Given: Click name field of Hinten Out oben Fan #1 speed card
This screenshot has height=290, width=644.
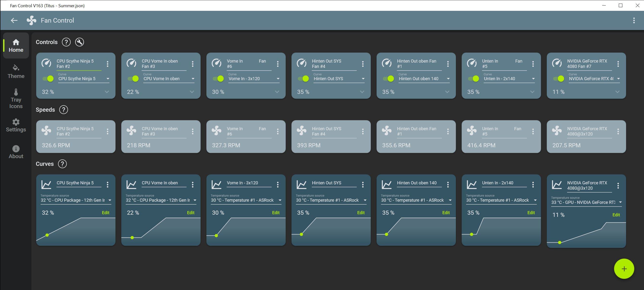Looking at the screenshot, I should coord(419,131).
